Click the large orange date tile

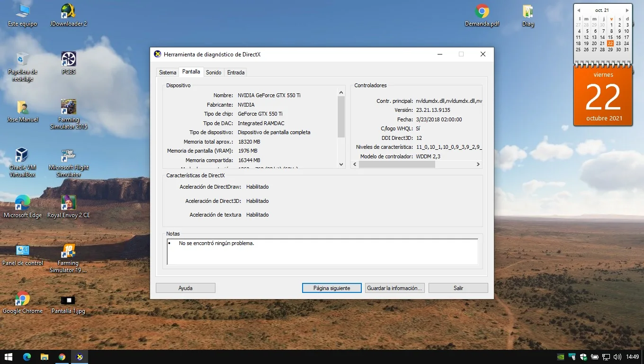pyautogui.click(x=603, y=96)
